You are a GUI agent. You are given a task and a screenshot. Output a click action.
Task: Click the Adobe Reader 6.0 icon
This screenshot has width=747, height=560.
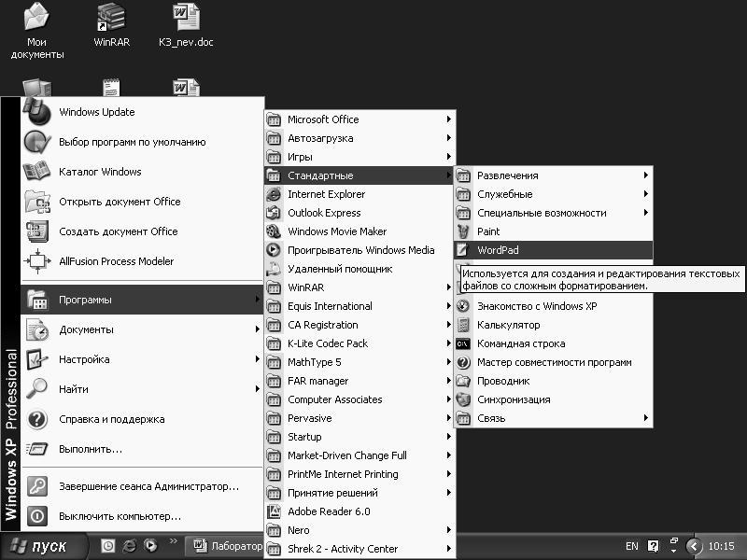point(274,511)
